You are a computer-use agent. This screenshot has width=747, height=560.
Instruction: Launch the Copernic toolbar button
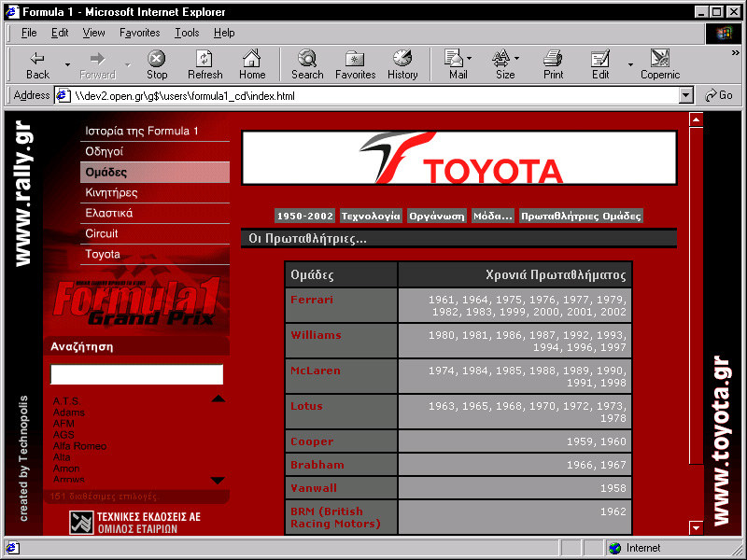click(660, 64)
